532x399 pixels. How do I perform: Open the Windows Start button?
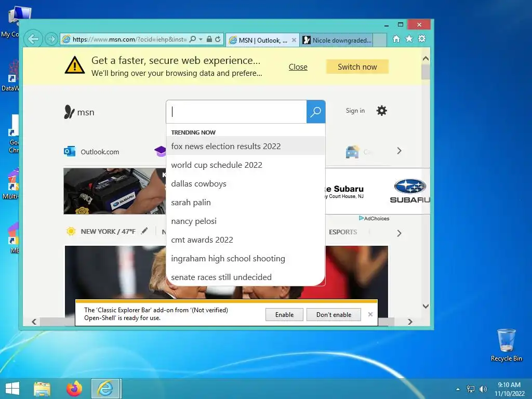(x=12, y=389)
